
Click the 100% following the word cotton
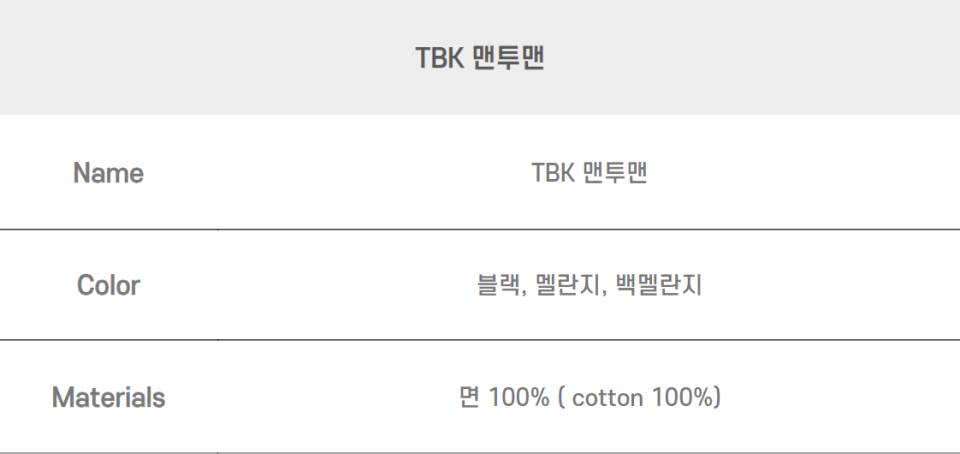(683, 398)
